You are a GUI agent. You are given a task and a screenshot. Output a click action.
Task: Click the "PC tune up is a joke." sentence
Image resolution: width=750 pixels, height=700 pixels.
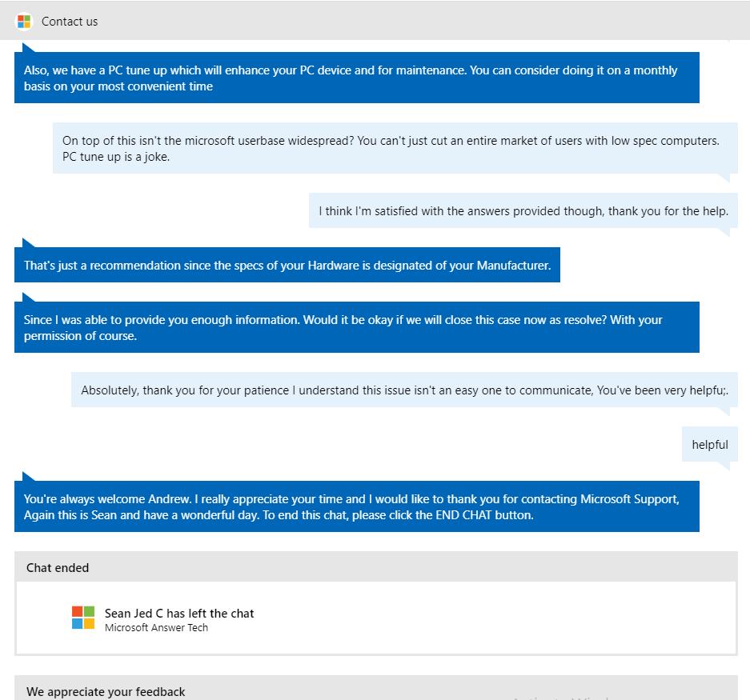[x=116, y=157]
